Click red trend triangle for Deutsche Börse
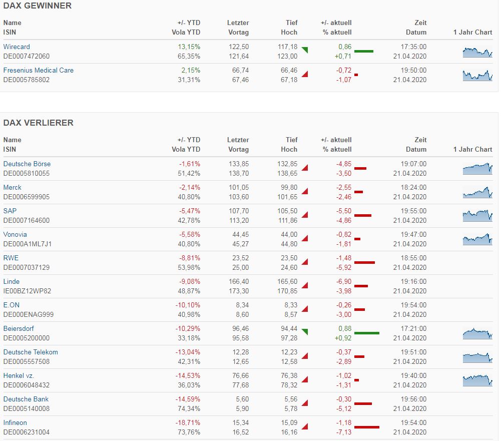 click(x=305, y=168)
